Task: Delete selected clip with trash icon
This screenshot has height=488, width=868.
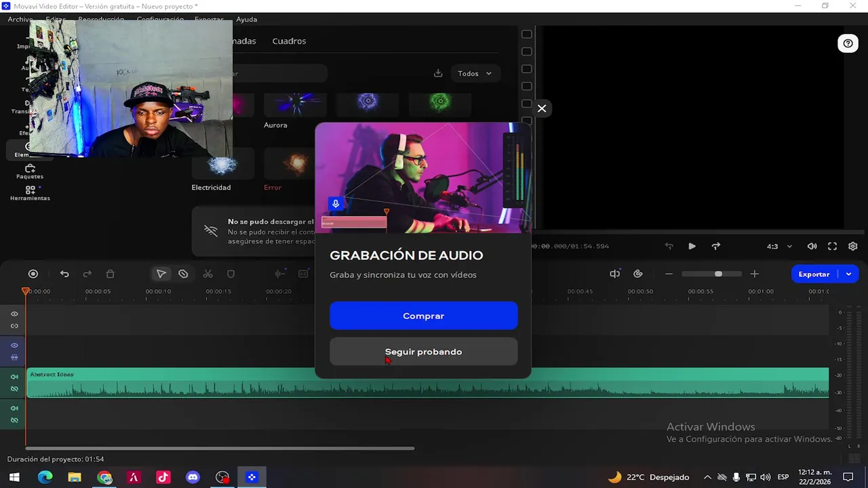Action: [111, 274]
